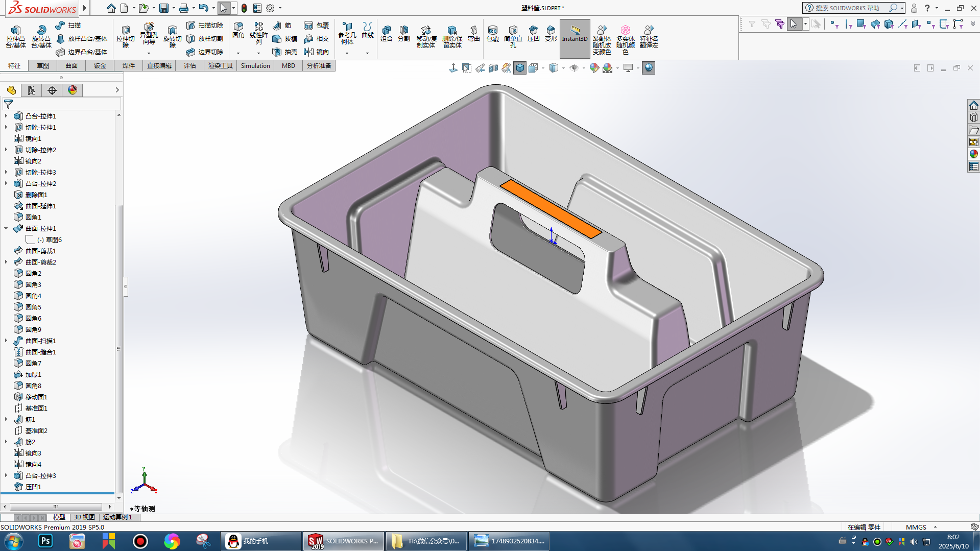This screenshot has height=551, width=980.
Task: Toggle Section View in heads-up toolbar
Action: 493,68
